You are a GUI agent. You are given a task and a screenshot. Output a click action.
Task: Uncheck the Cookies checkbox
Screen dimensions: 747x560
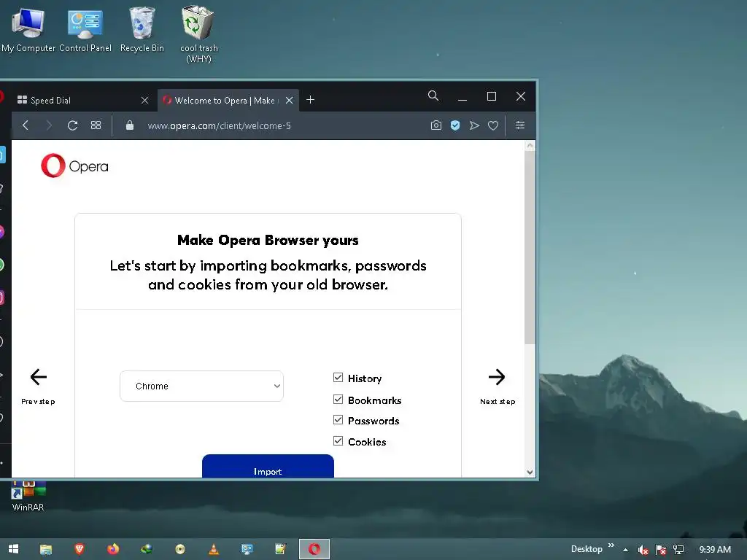(338, 440)
